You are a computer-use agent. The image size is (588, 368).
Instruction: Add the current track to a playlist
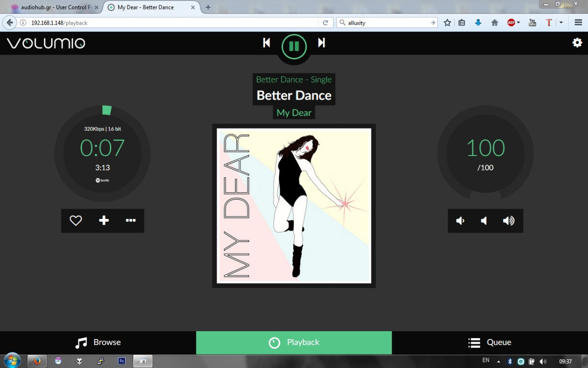coord(103,221)
